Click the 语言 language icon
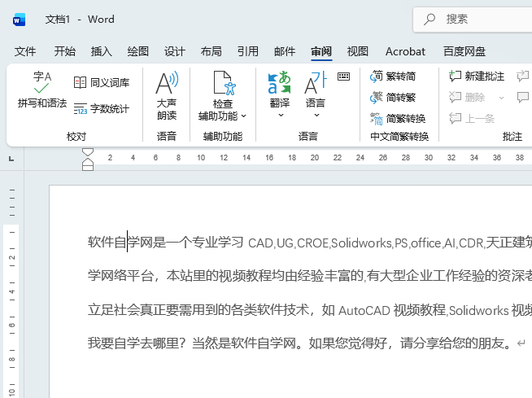Screen dimensions: 532x398 tap(315, 82)
